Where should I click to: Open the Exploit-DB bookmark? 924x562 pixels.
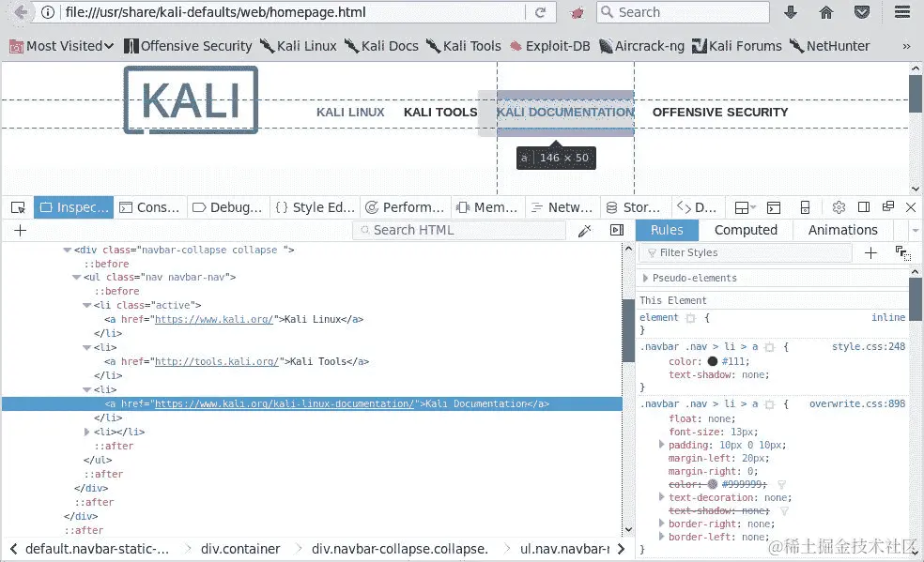pyautogui.click(x=550, y=46)
